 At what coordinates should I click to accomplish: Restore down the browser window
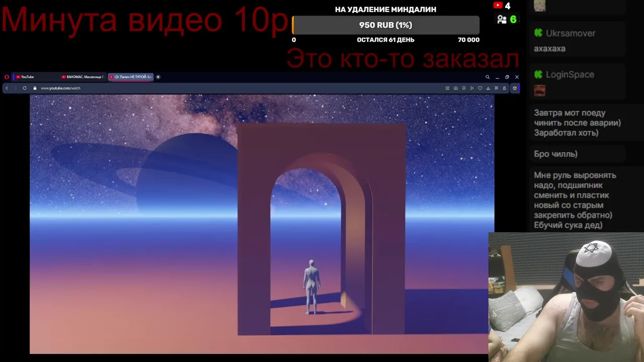tap(507, 77)
